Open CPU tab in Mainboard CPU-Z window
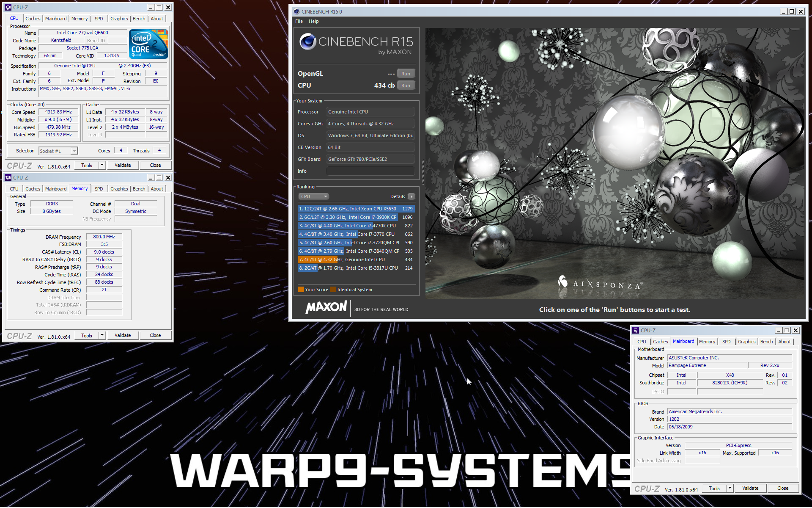 coord(642,342)
